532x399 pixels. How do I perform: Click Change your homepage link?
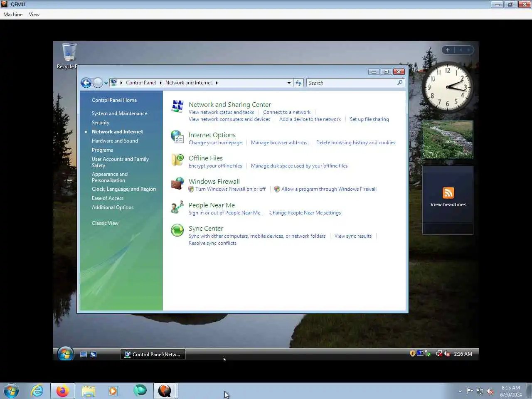215,143
